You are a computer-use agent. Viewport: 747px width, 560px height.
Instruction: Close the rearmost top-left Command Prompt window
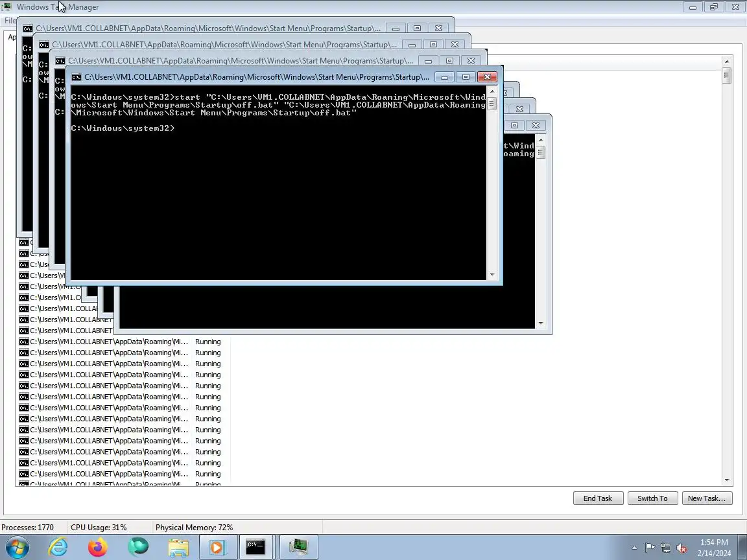[438, 28]
